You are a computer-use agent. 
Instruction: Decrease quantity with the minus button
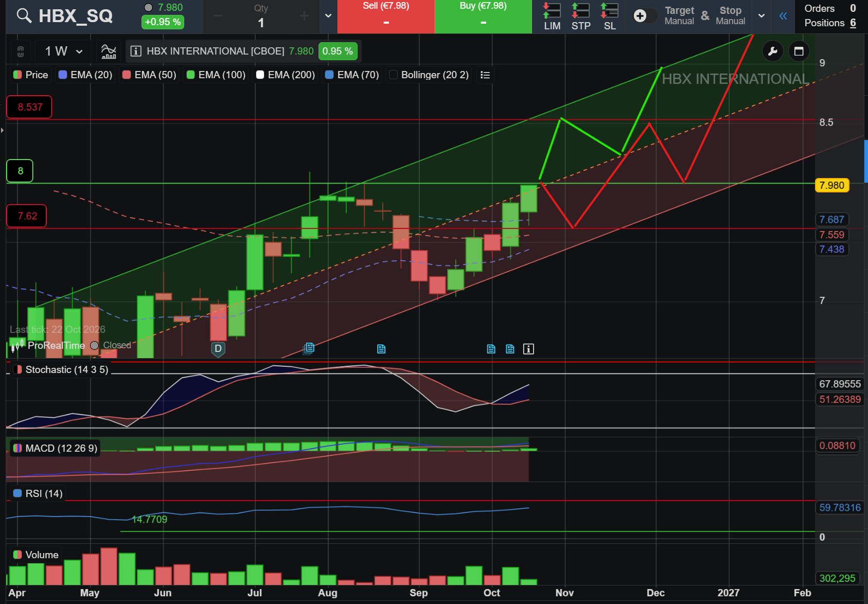coord(218,16)
